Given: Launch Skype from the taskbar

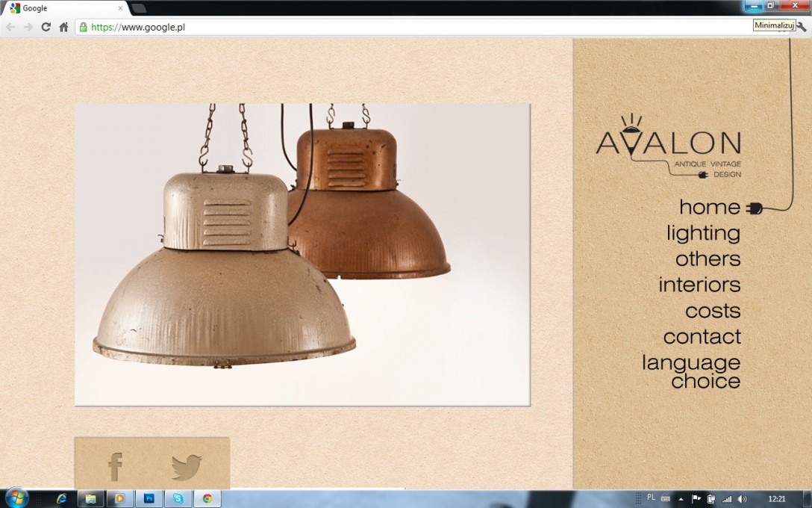Looking at the screenshot, I should tap(178, 498).
